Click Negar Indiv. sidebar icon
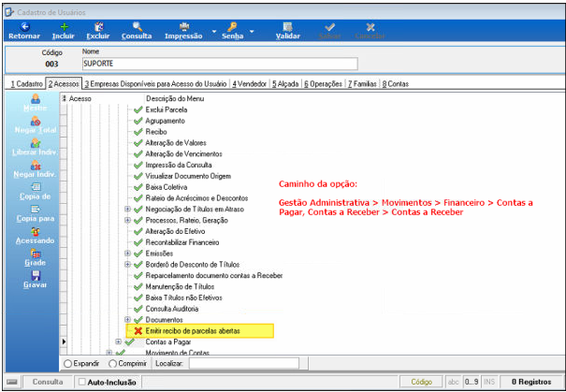Image resolution: width=566 pixels, height=392 pixels. point(36,166)
